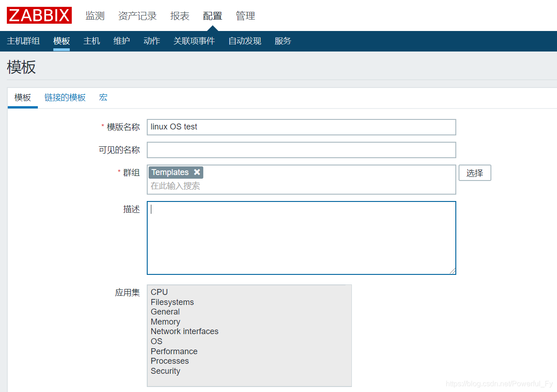
Task: Remove the Templates group tag
Action: 197,172
